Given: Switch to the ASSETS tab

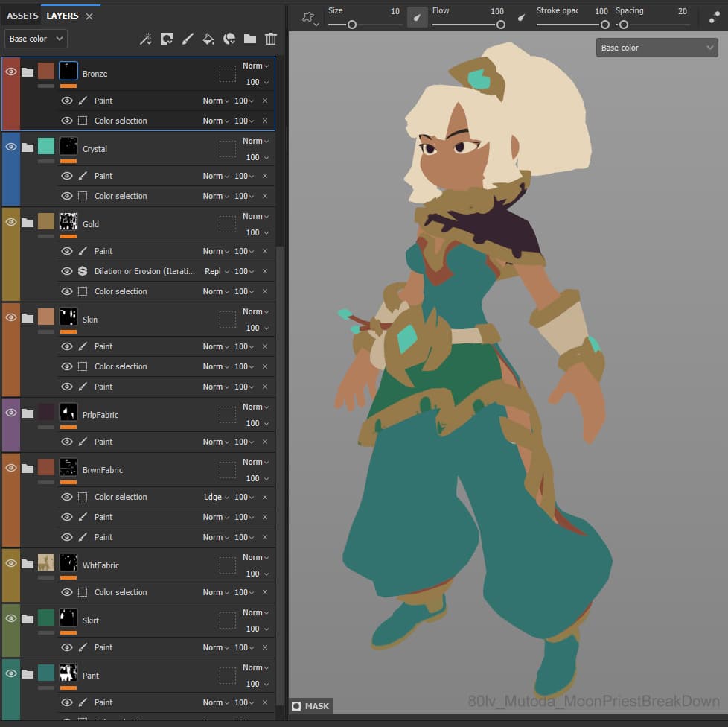Looking at the screenshot, I should (22, 16).
